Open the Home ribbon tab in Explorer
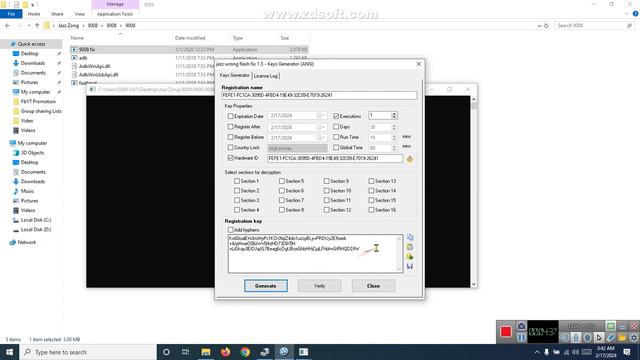Image resolution: width=640 pixels, height=360 pixels. tap(33, 14)
